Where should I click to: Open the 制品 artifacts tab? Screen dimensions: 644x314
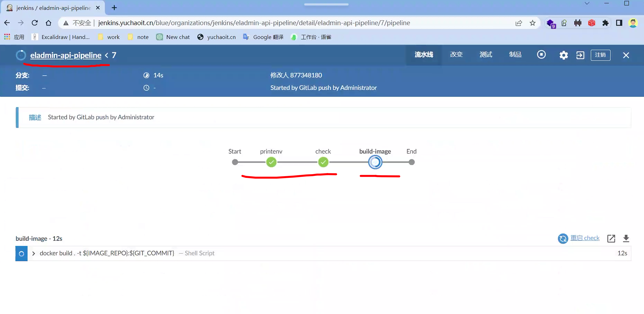click(515, 55)
